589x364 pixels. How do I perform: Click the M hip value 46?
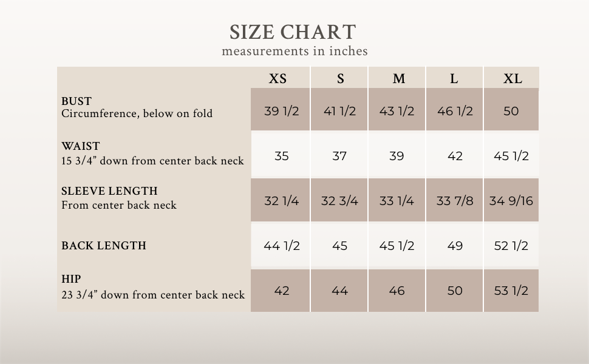(x=397, y=291)
